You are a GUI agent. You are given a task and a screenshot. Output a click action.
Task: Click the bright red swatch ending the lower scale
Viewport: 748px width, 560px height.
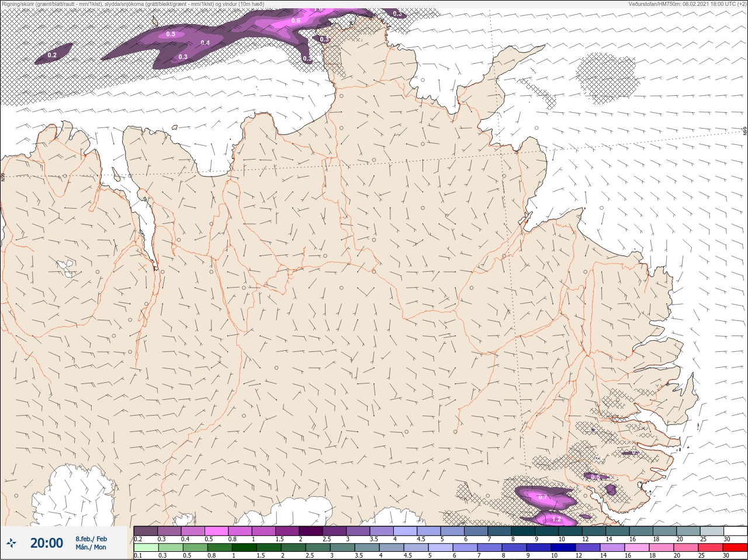tap(735, 548)
